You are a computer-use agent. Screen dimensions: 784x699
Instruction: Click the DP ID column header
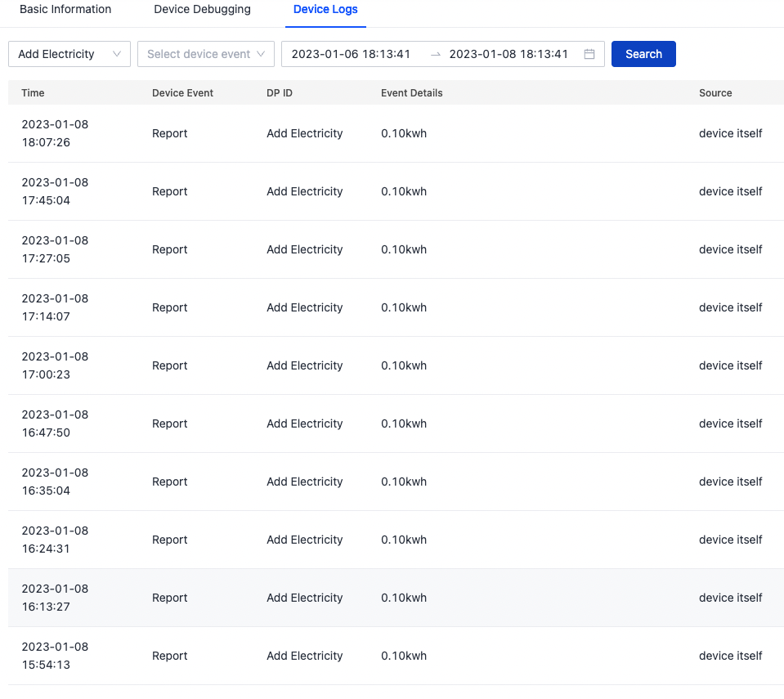point(280,93)
